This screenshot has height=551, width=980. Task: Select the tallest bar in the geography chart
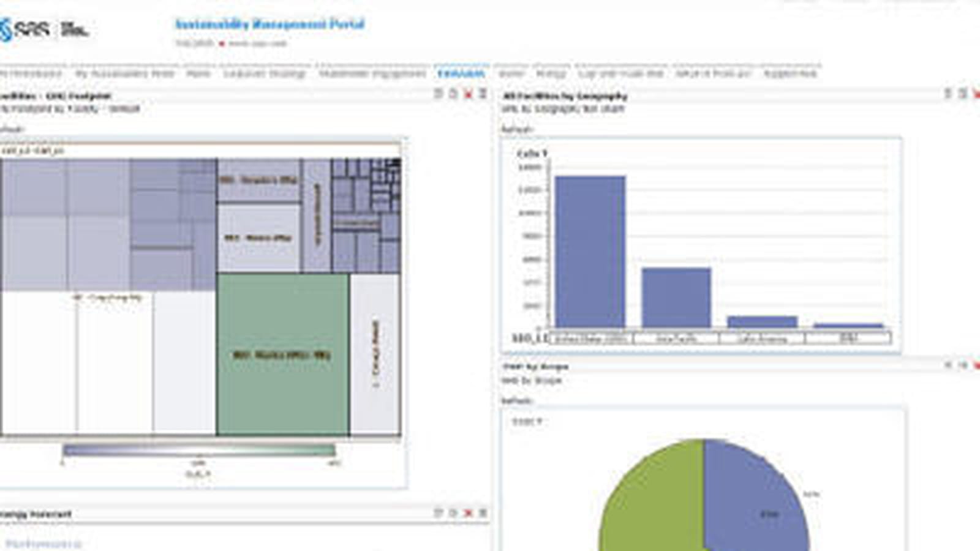point(590,252)
